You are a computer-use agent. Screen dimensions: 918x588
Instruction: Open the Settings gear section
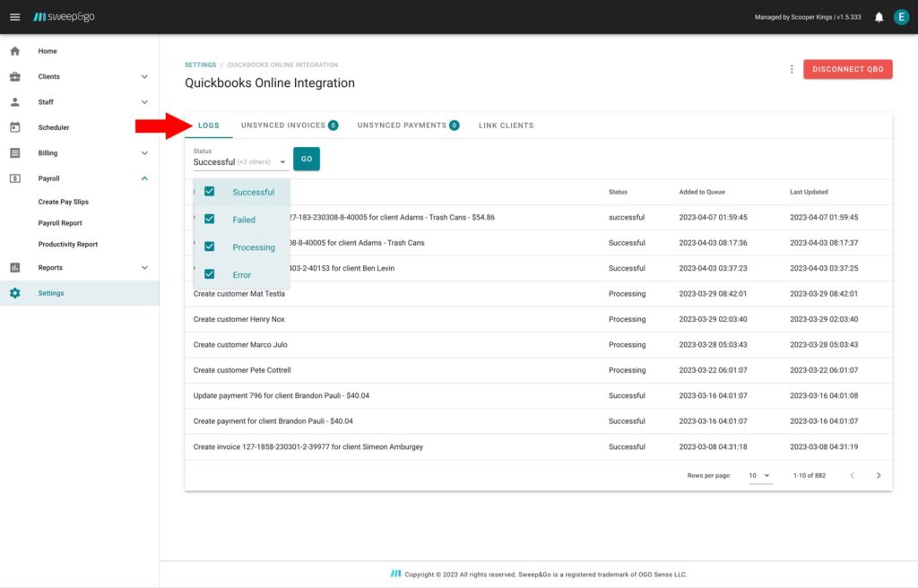click(51, 292)
